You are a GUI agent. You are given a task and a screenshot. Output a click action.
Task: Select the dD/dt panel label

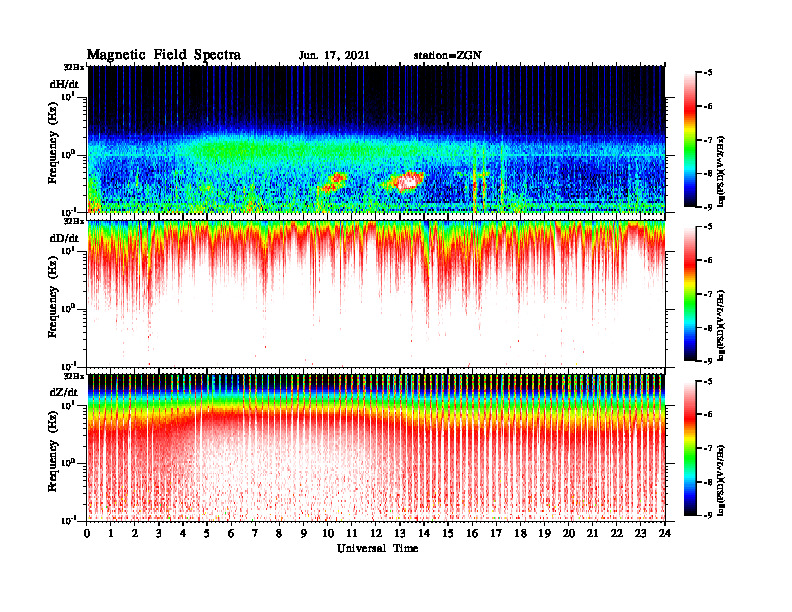(x=64, y=238)
